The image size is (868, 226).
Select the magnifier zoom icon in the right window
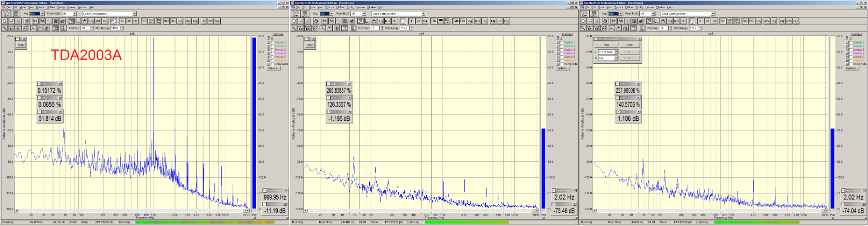coord(583,28)
